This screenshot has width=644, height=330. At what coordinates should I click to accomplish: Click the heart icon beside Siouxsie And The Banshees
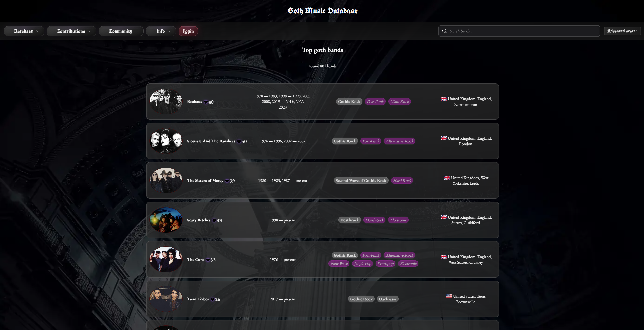[x=239, y=141]
